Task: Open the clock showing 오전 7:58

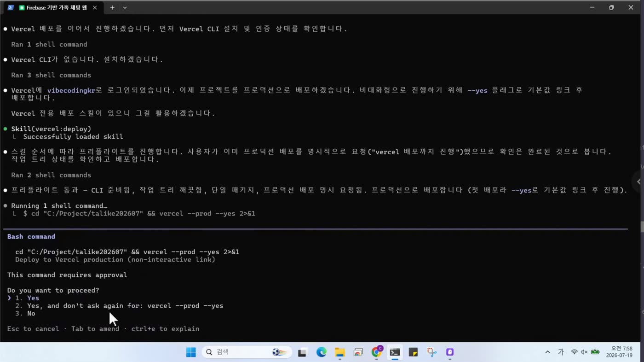Action: click(x=619, y=352)
